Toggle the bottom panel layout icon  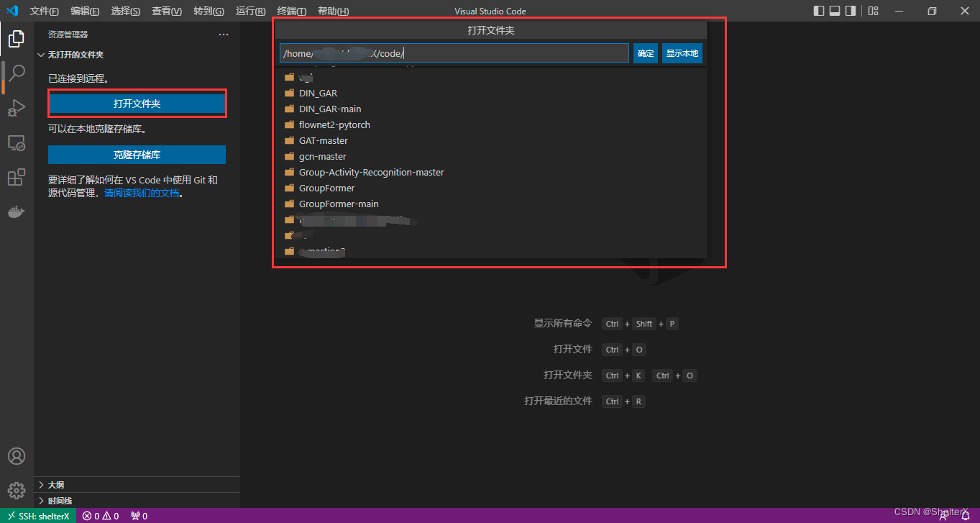click(835, 11)
